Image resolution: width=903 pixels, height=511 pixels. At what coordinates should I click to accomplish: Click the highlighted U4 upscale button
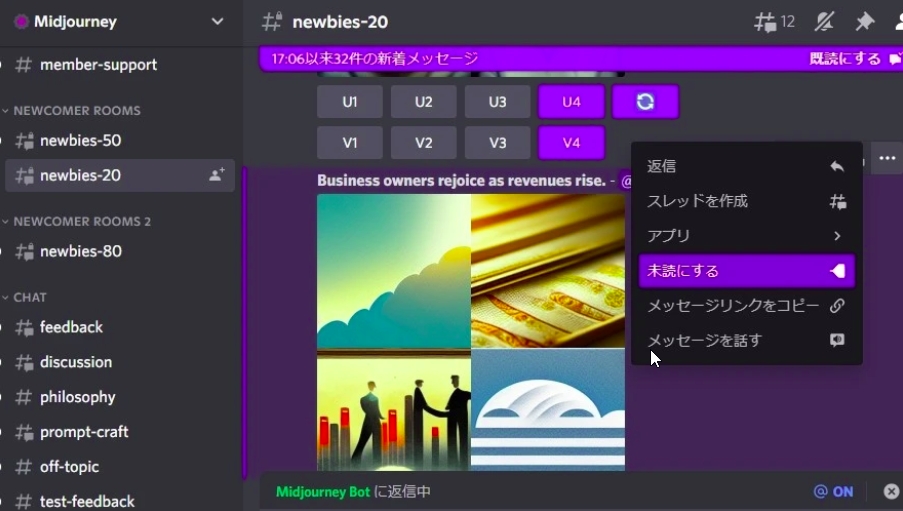571,102
